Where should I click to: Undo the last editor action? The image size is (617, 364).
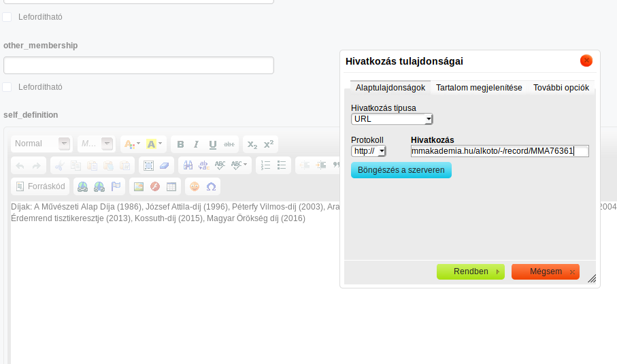pyautogui.click(x=20, y=165)
